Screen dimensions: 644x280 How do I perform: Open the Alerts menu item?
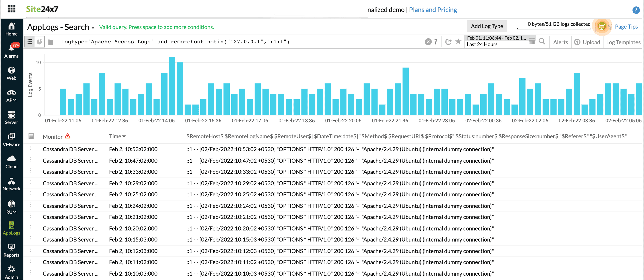point(560,42)
